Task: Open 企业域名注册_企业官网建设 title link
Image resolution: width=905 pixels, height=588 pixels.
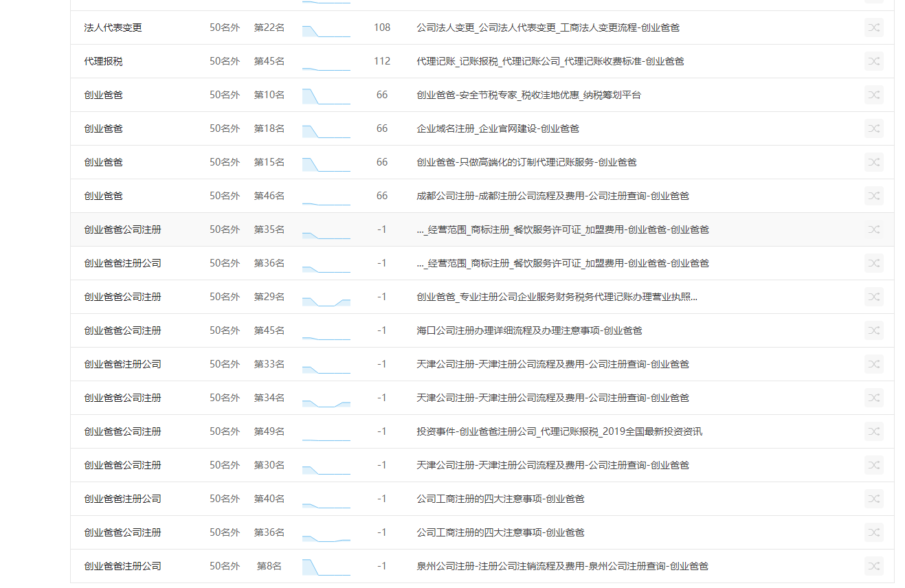Action: coord(498,128)
